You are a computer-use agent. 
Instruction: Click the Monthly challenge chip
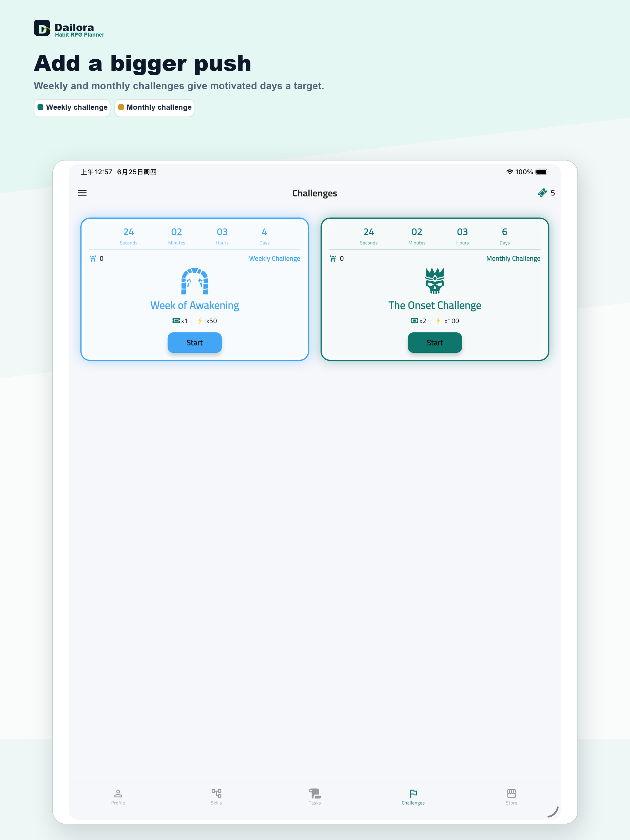[154, 108]
